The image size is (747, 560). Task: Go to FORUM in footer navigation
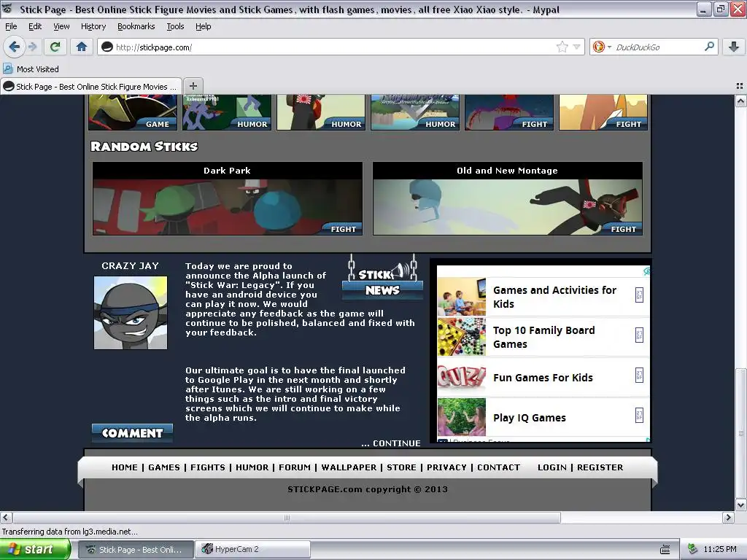tap(295, 467)
